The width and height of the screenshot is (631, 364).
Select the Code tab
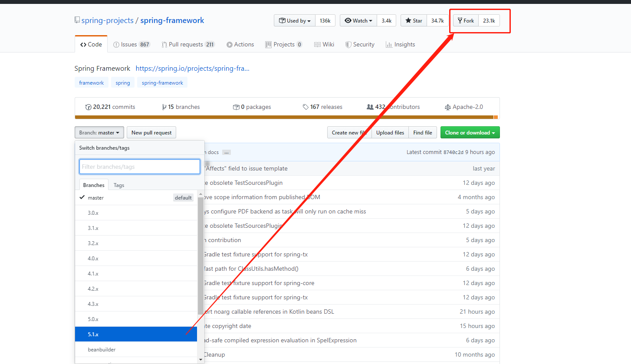91,44
